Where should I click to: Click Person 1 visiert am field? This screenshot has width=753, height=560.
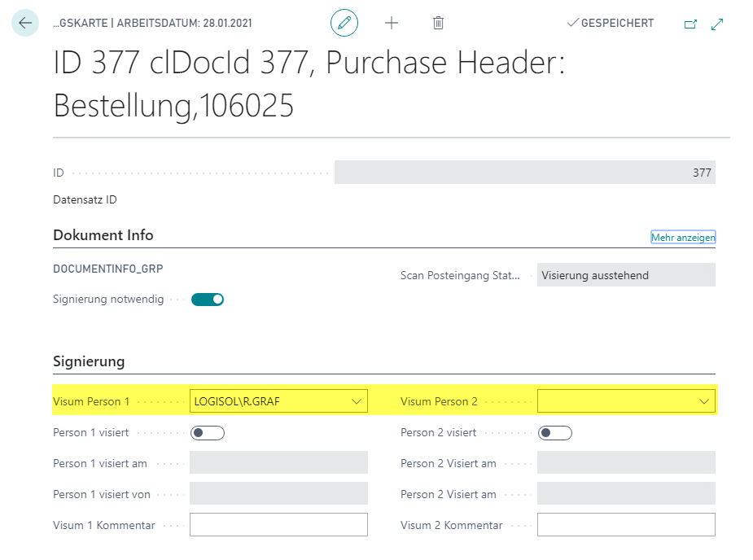click(x=278, y=462)
